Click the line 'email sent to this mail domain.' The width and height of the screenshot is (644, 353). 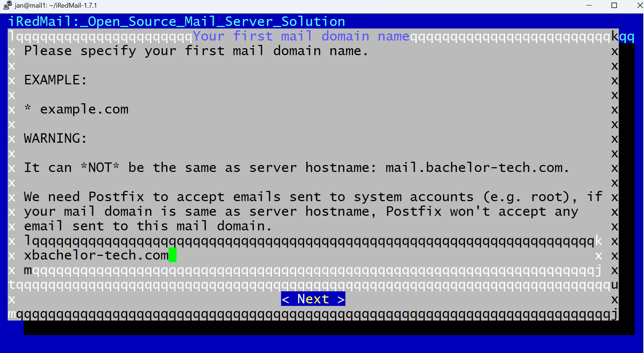point(148,226)
